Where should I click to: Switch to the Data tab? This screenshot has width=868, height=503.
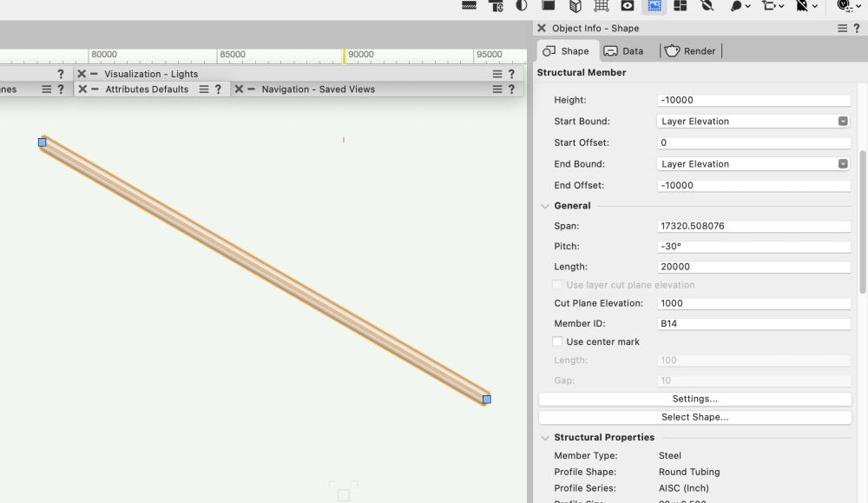[x=626, y=50]
